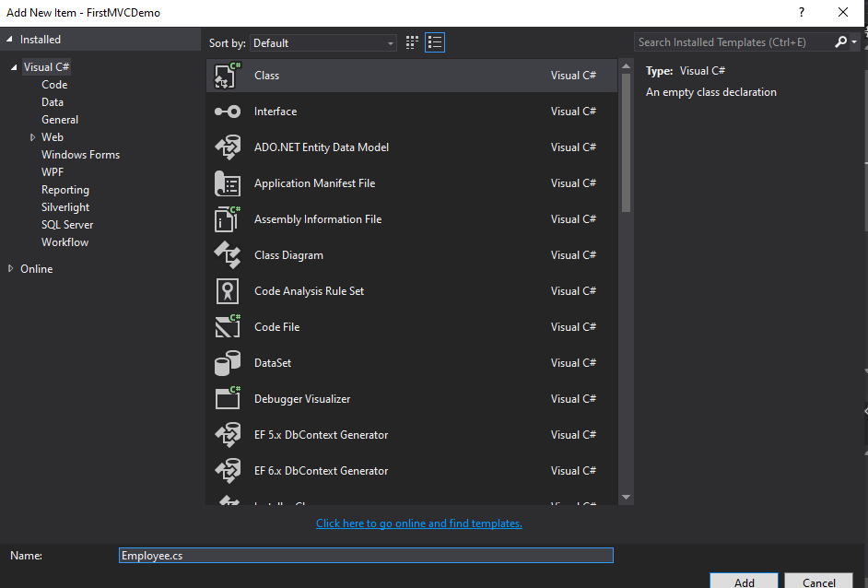Select the EF 5.x DbContext Generator icon

click(x=228, y=435)
